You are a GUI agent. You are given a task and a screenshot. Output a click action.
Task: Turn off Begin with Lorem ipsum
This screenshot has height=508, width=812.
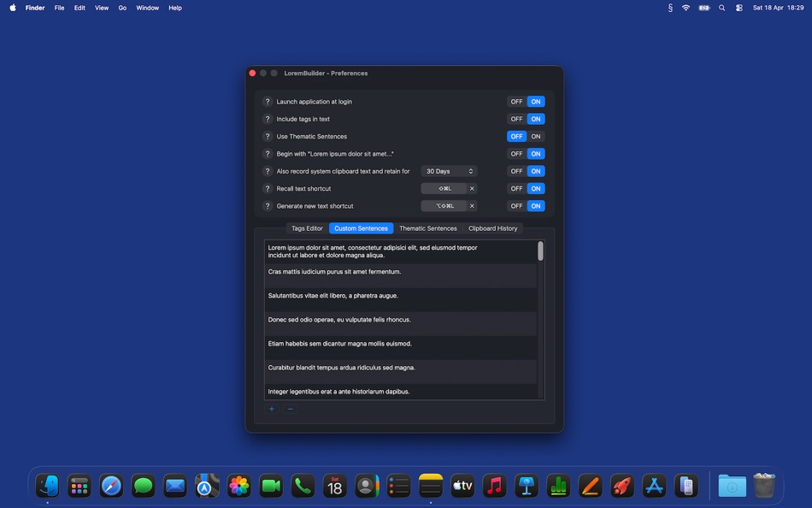pos(516,154)
